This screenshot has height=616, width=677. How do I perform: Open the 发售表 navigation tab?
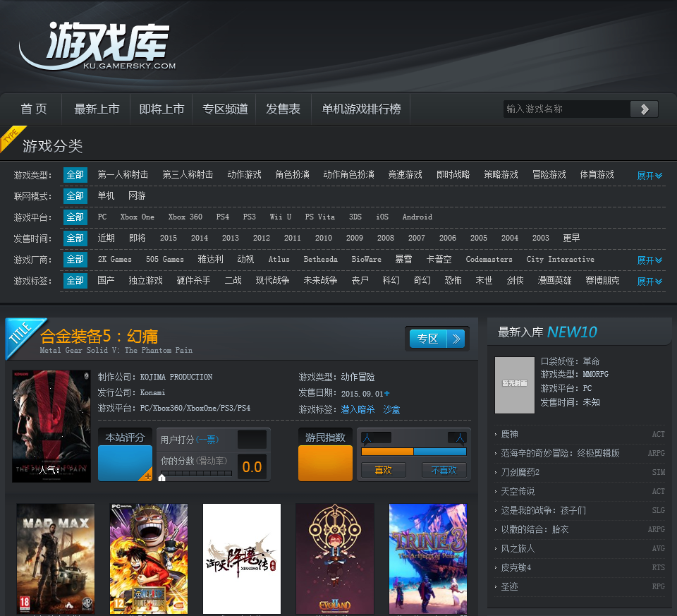[283, 109]
